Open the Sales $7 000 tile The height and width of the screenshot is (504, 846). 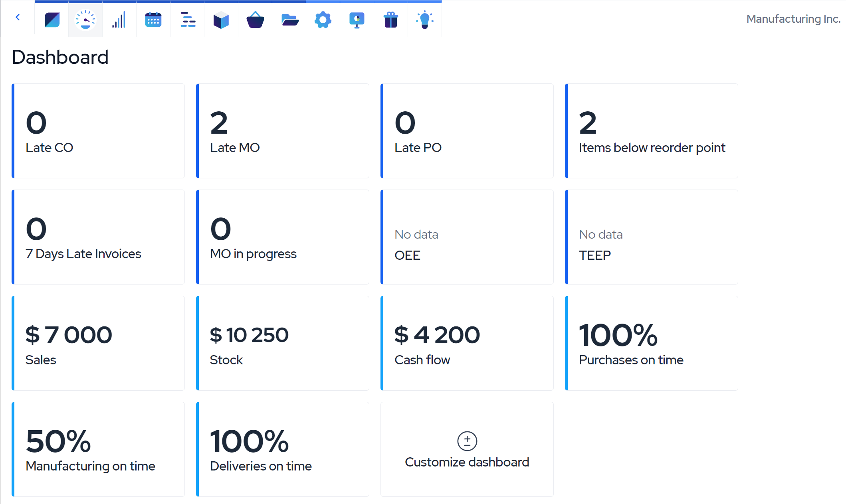(x=98, y=343)
